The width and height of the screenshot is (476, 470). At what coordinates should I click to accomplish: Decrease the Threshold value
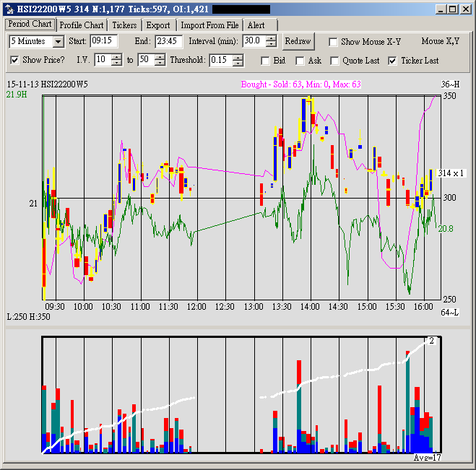point(238,63)
